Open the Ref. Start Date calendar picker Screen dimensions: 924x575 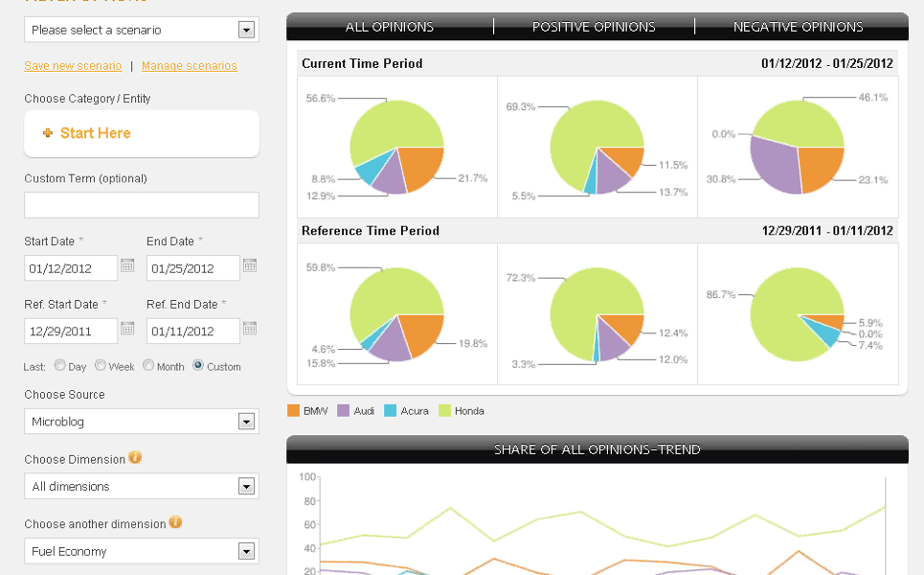pyautogui.click(x=127, y=330)
